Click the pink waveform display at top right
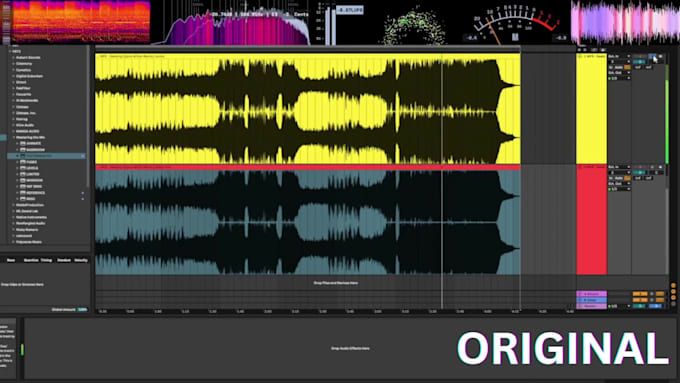 point(625,22)
